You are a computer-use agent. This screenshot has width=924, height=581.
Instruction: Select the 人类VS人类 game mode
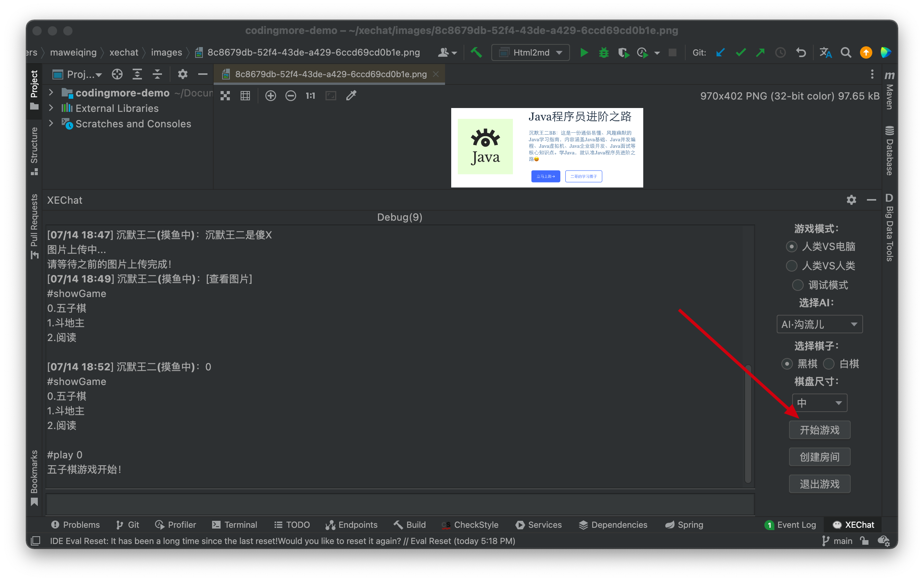(x=792, y=265)
